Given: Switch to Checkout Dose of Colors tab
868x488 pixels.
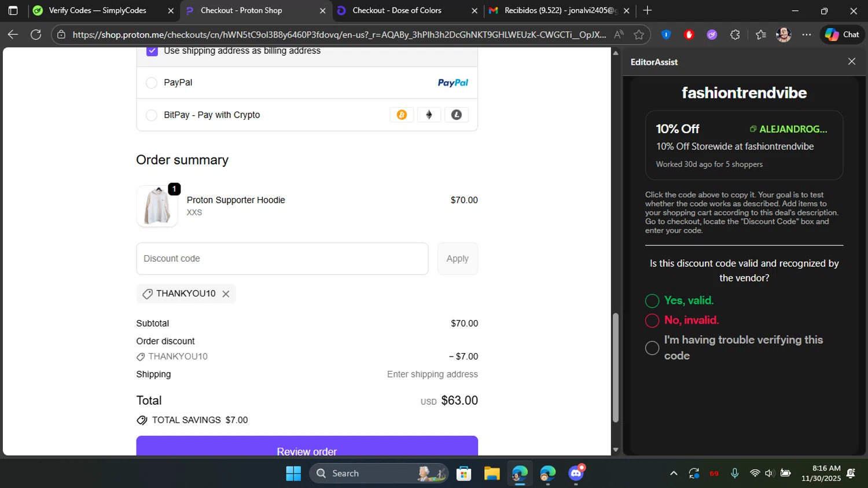Looking at the screenshot, I should (x=397, y=10).
